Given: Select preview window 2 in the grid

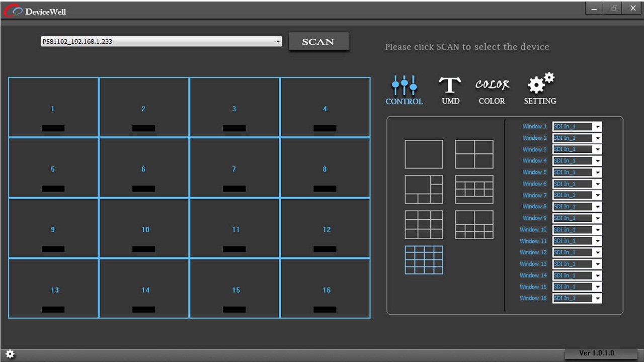Looking at the screenshot, I should [x=144, y=107].
